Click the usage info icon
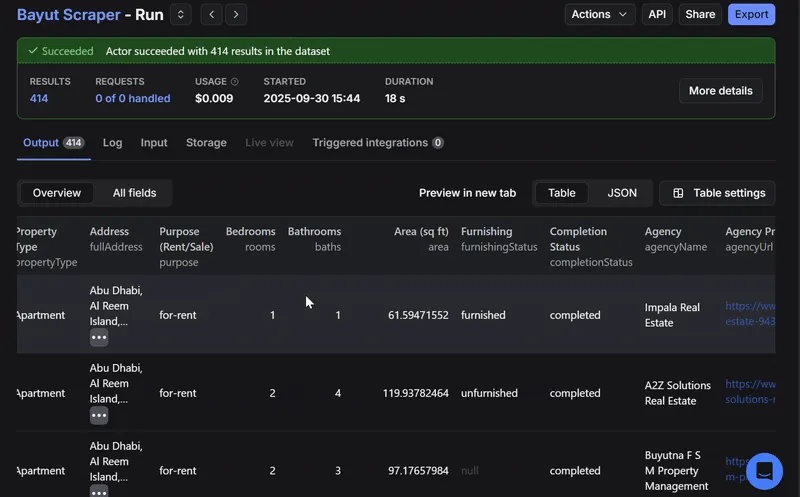Image resolution: width=800 pixels, height=497 pixels. pyautogui.click(x=235, y=82)
